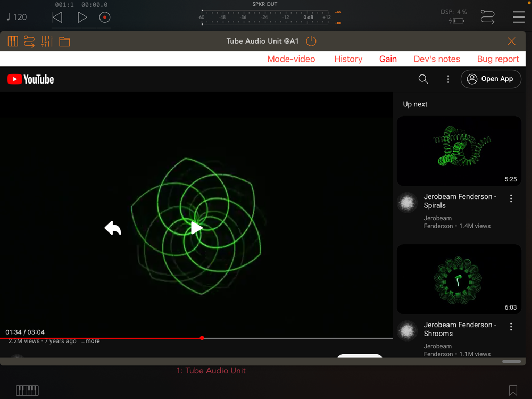Open YouTube search
Viewport: 532px width, 399px height.
423,79
